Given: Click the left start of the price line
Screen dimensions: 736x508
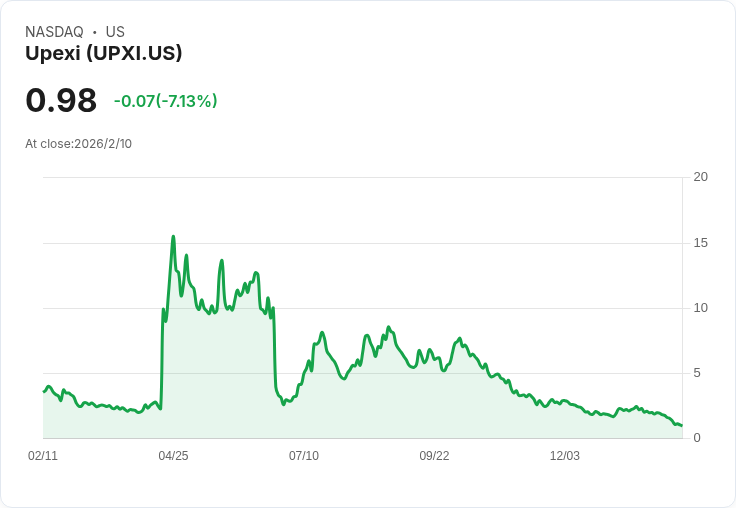Looking at the screenshot, I should point(44,391).
